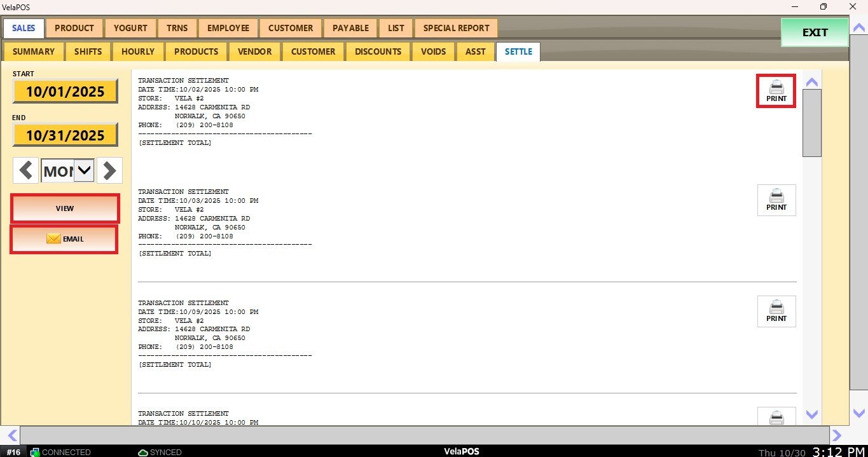
Task: Click the horizontal scrollbar track at bottom
Action: [x=424, y=435]
